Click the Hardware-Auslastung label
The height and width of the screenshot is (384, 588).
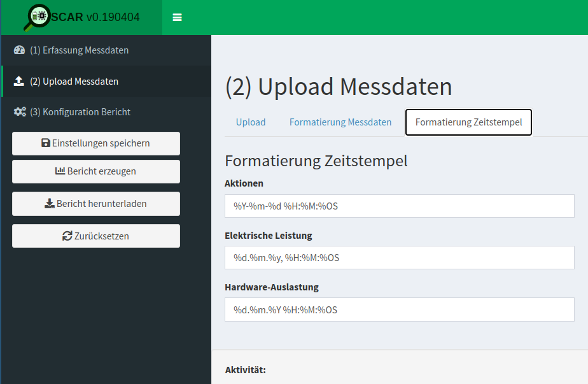(272, 288)
